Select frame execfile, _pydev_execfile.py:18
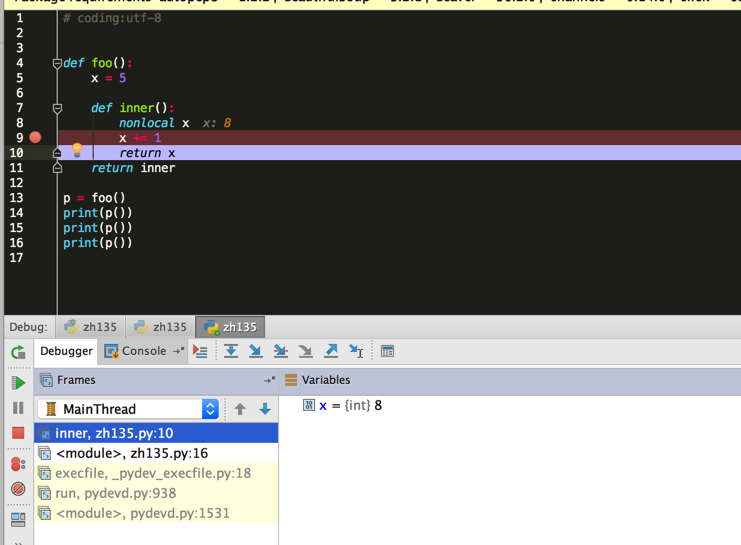Screen dimensions: 741x545 pyautogui.click(x=156, y=473)
